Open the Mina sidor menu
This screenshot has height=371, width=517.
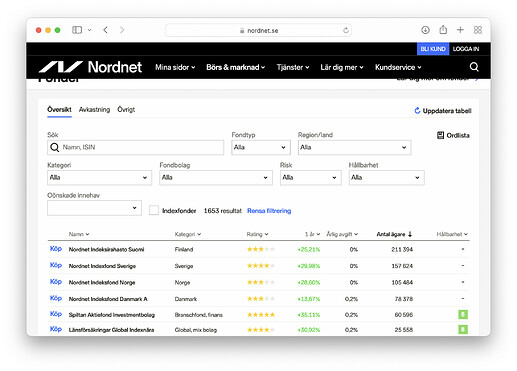point(175,67)
